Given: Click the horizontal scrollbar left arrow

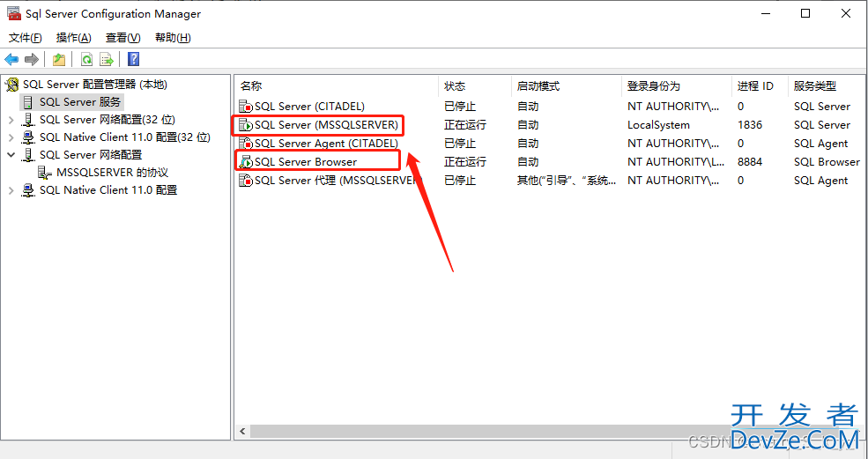Looking at the screenshot, I should [242, 431].
